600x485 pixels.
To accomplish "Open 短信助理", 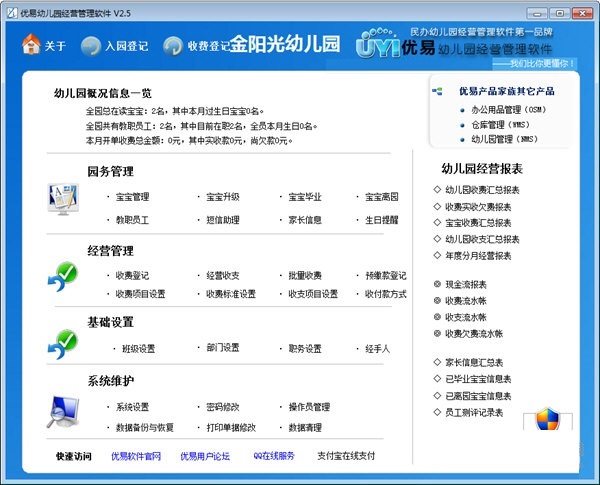I will tap(223, 220).
